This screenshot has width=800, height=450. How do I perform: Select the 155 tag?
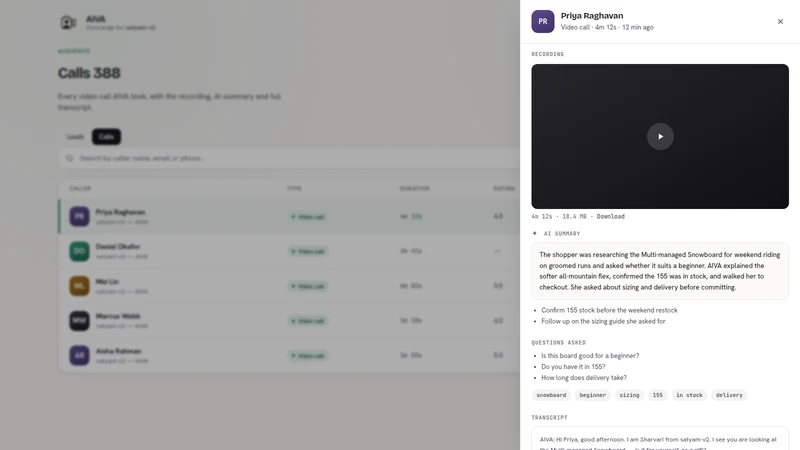pos(658,395)
